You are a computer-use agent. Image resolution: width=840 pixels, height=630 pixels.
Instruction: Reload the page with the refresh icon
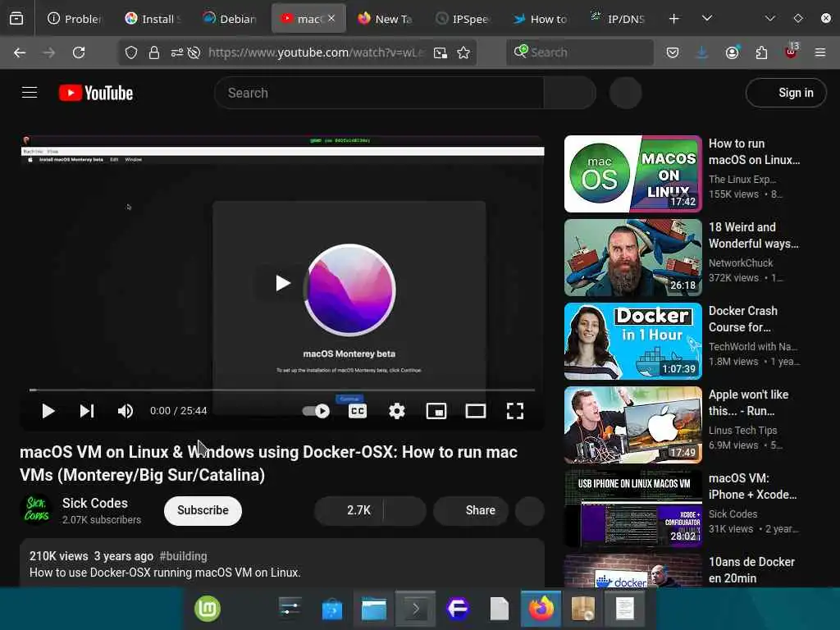[79, 52]
